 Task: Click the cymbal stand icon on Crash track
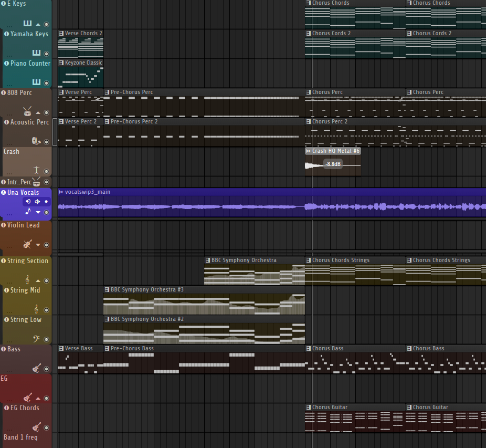[36, 170]
